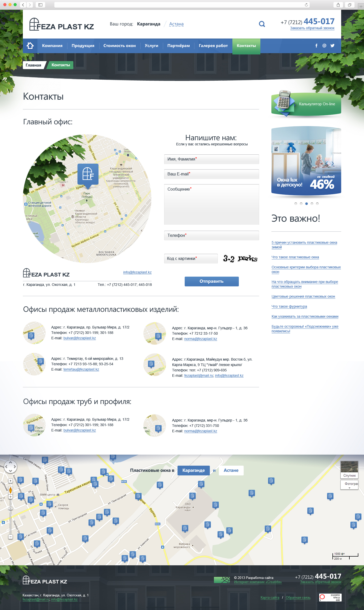Open the Facebook icon in navigation bar
364x610 pixels.
click(x=316, y=46)
